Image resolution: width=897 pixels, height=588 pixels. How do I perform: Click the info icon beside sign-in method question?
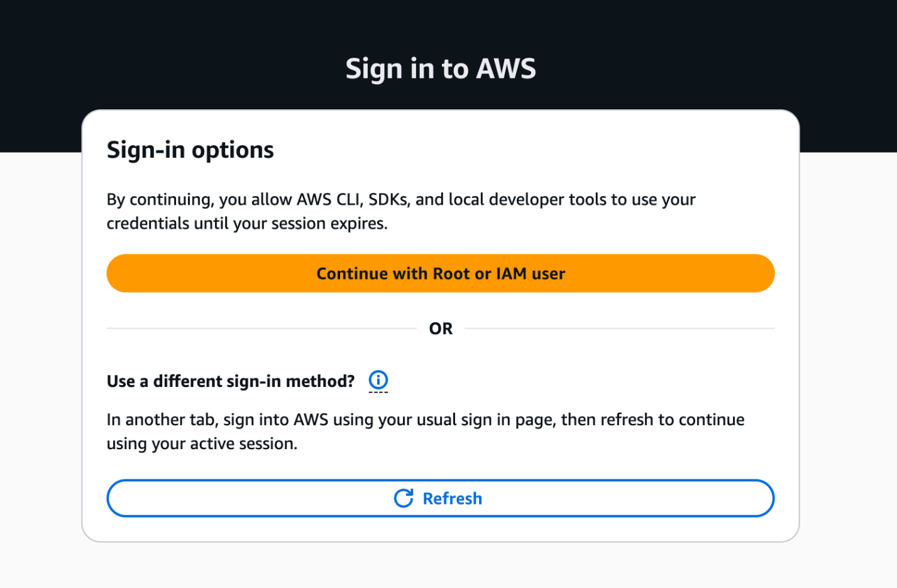click(x=377, y=380)
